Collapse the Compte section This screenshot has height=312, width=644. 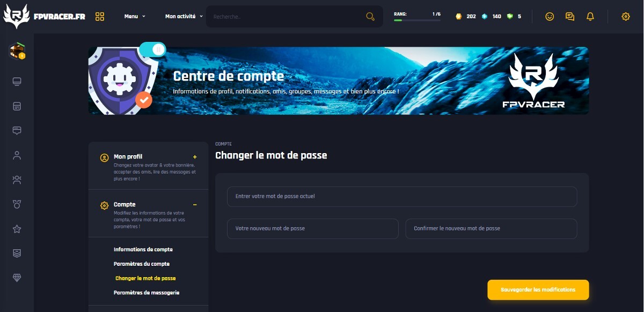click(x=195, y=205)
